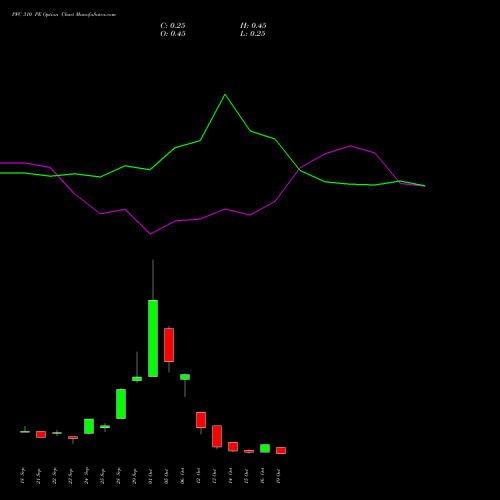Click the low value L: 0.25
This screenshot has height=500, width=500.
[x=253, y=34]
